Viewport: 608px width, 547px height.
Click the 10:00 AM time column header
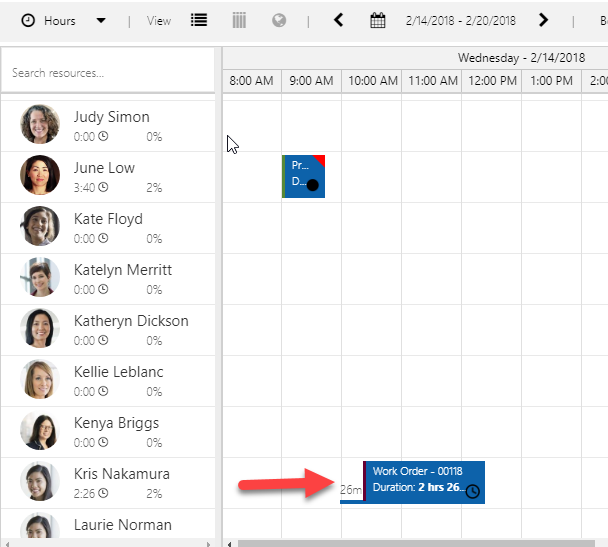[x=371, y=80]
